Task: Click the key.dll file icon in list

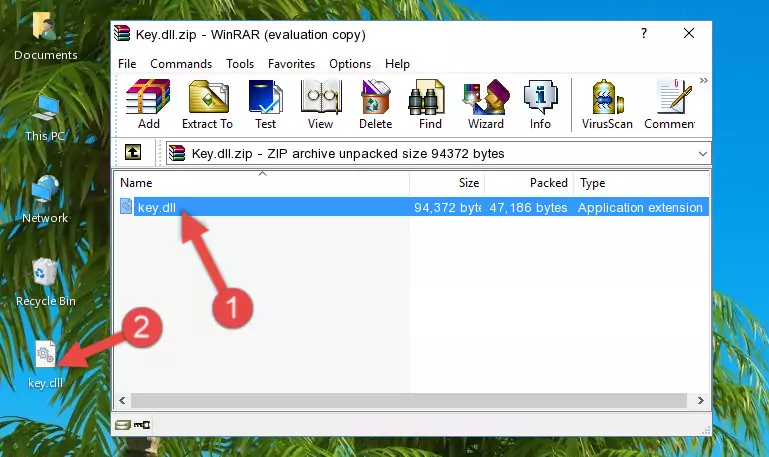Action: (126, 206)
